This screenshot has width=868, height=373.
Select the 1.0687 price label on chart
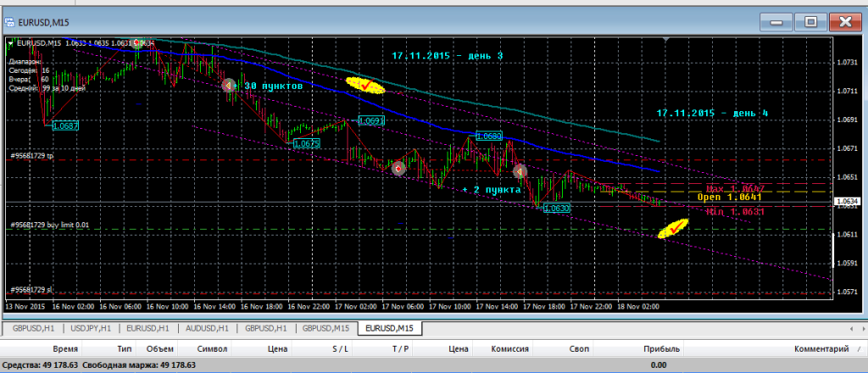click(65, 125)
